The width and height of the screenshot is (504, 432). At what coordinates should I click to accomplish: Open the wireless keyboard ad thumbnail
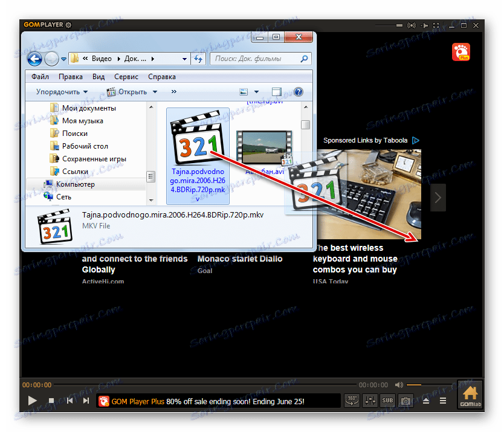coord(369,194)
